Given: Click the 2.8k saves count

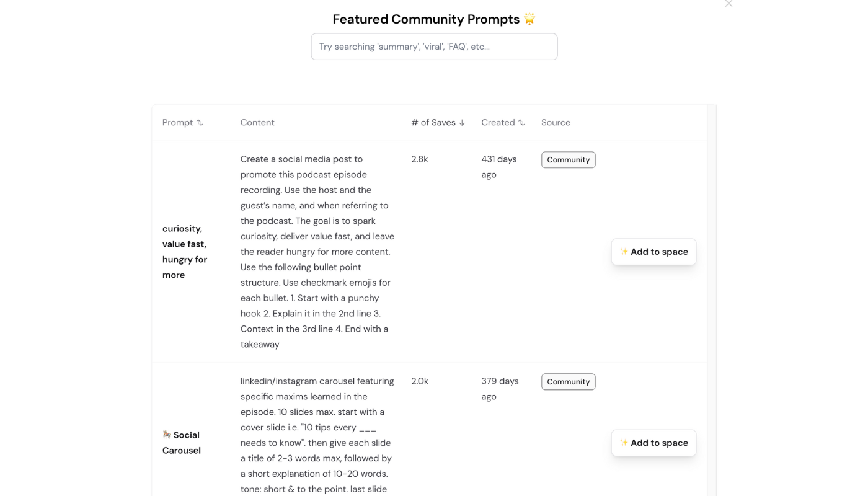Looking at the screenshot, I should [420, 159].
